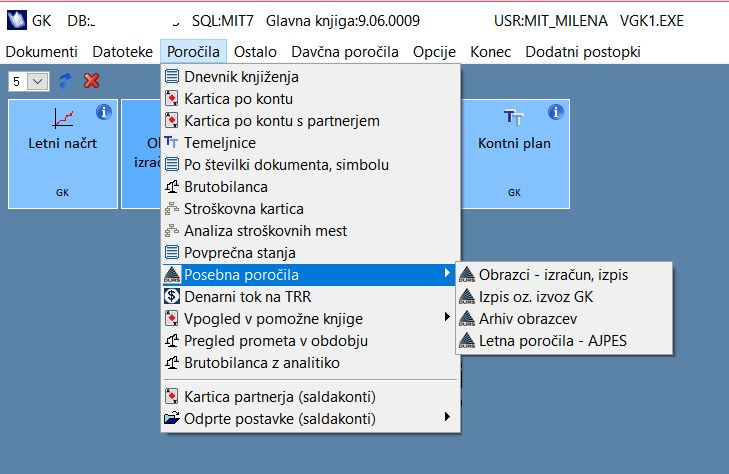Open the Dodatni postopki menu
The image size is (729, 474).
click(x=583, y=52)
